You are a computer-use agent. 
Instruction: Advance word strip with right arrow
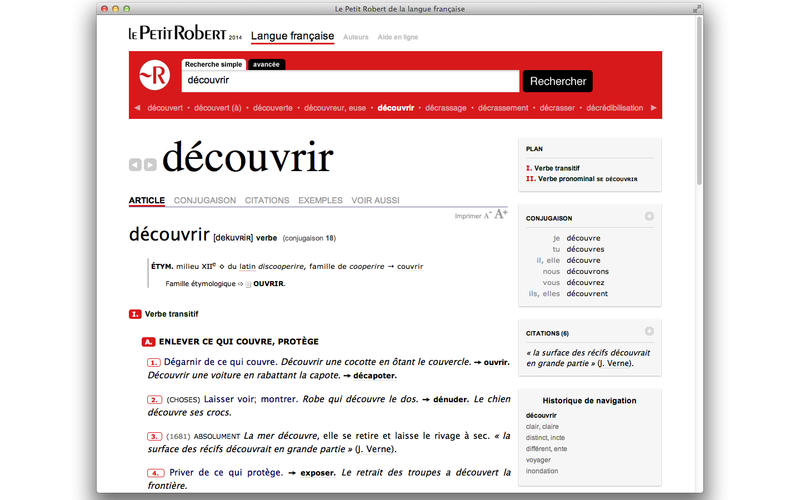pos(653,108)
